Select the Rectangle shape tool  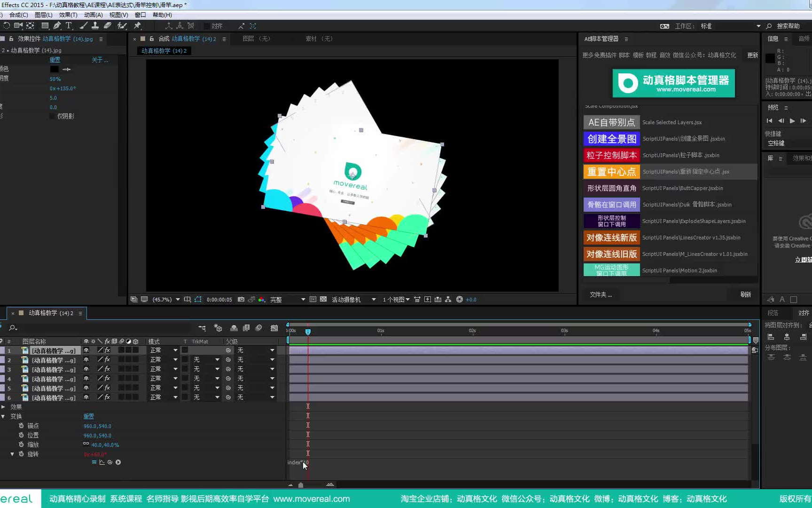coord(45,26)
